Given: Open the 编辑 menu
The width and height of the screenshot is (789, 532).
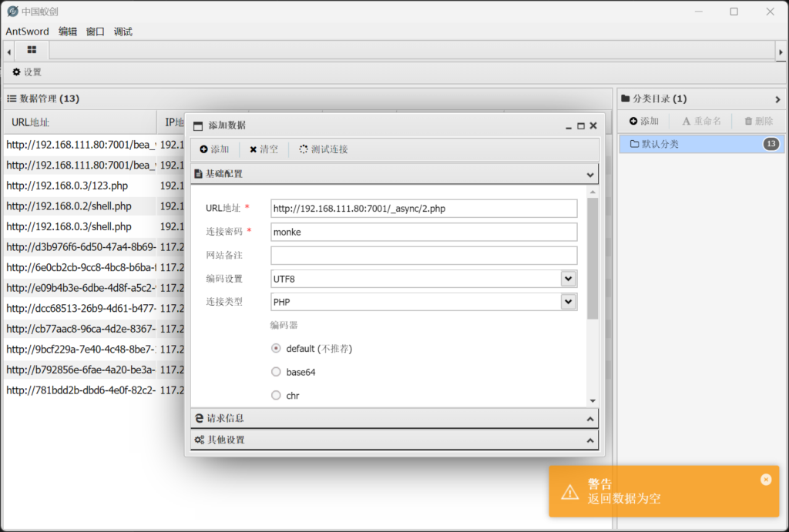Looking at the screenshot, I should tap(68, 32).
